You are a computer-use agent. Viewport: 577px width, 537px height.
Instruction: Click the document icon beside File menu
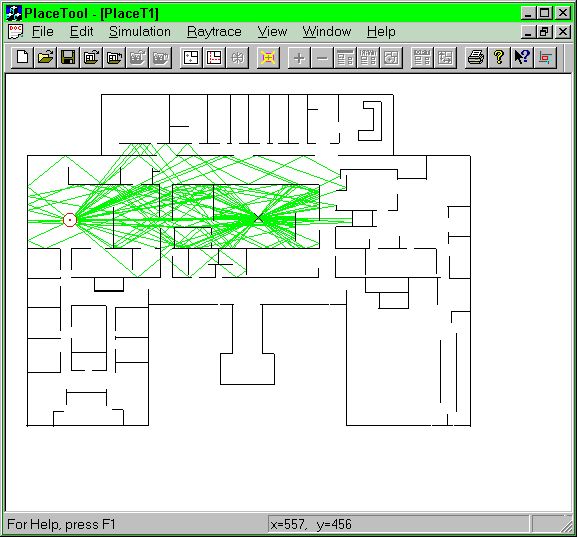point(15,32)
